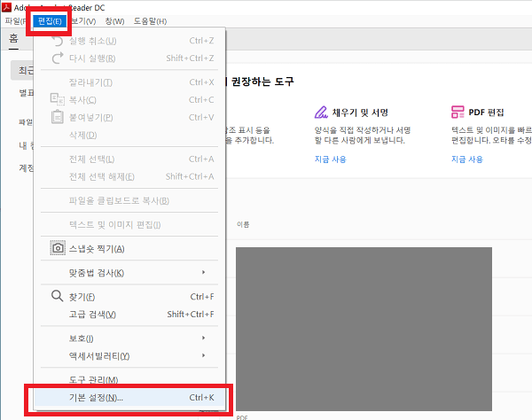The width and height of the screenshot is (532, 420).
Task: Click 전체 선택 해제(E) menu entry
Action: click(129, 176)
